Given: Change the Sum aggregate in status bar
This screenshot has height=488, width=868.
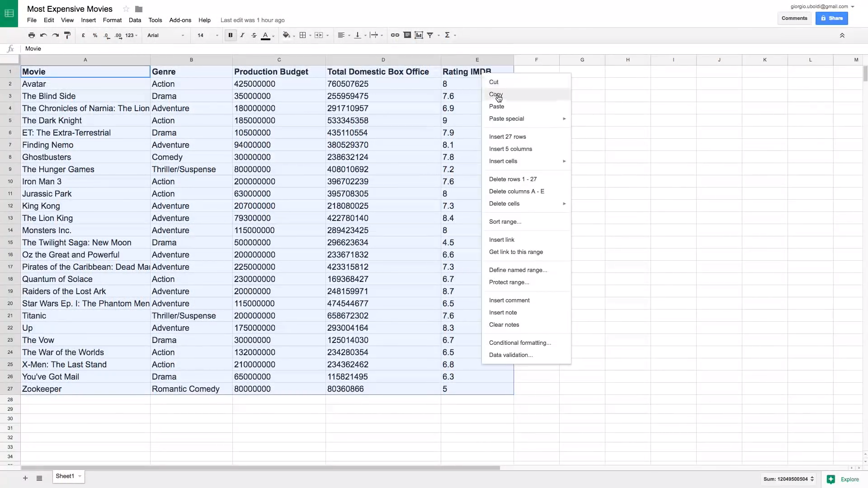Looking at the screenshot, I should 788,479.
